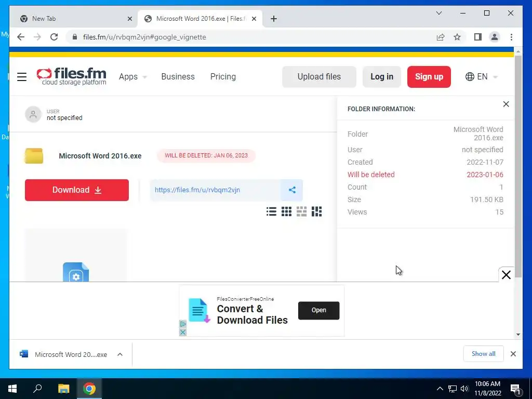
Task: Bookmark this page with the star
Action: pyautogui.click(x=457, y=37)
